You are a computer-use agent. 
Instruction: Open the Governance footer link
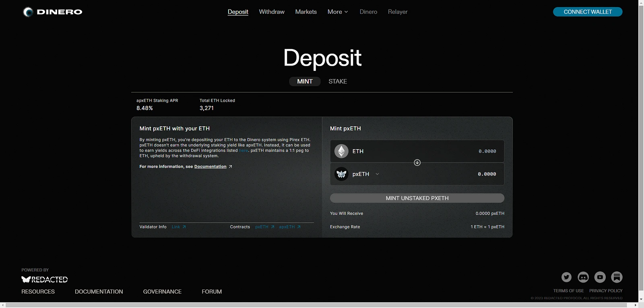(x=162, y=292)
